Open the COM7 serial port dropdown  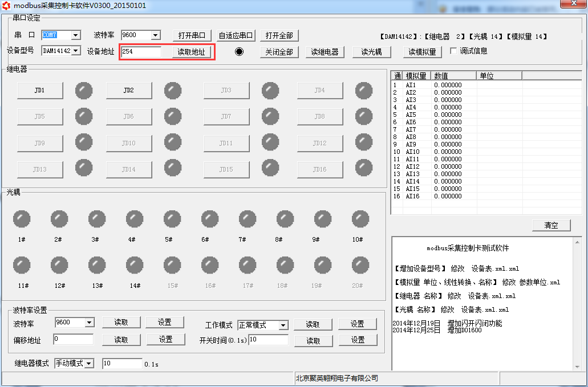tap(76, 35)
